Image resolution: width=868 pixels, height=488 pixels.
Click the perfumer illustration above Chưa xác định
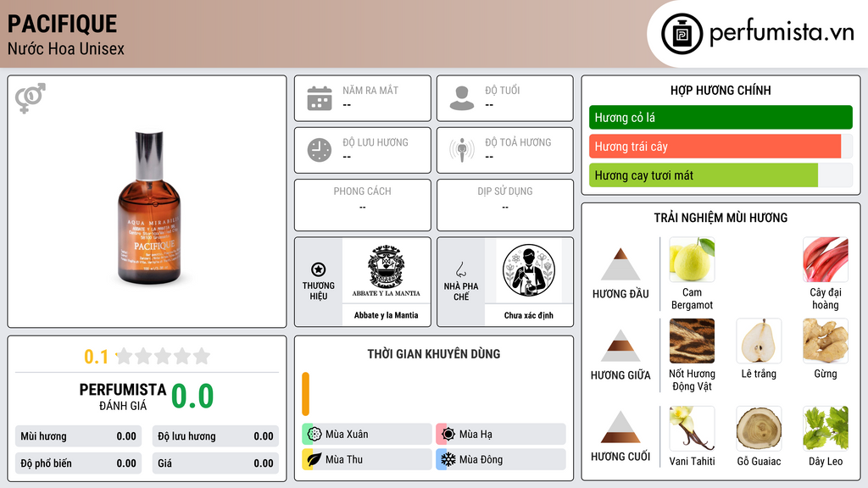[529, 270]
